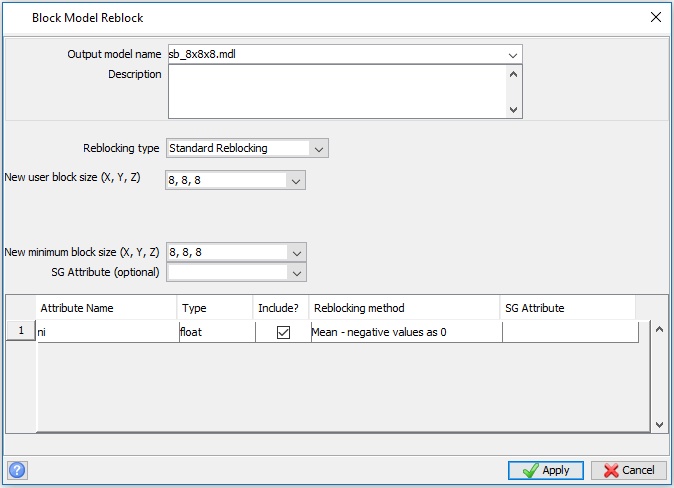Click attribute table scroll up arrow
The image size is (674, 488).
(659, 330)
